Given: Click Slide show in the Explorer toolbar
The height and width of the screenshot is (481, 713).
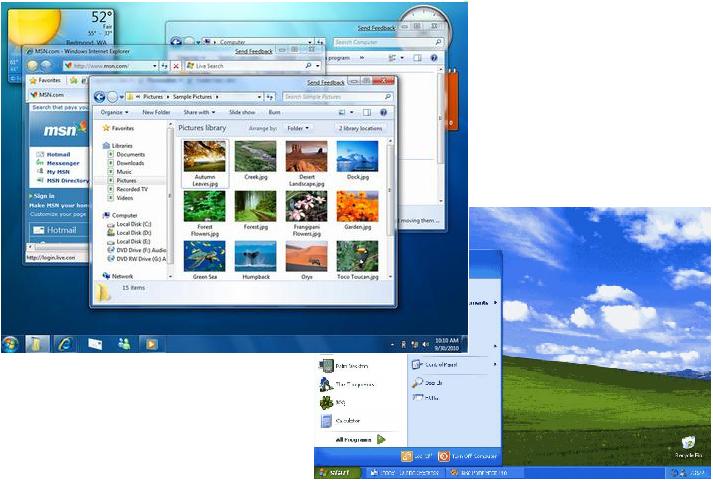Looking at the screenshot, I should tap(242, 112).
